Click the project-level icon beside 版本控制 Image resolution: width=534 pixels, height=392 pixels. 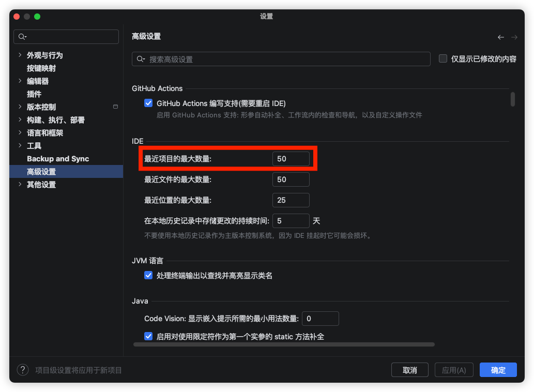[115, 107]
